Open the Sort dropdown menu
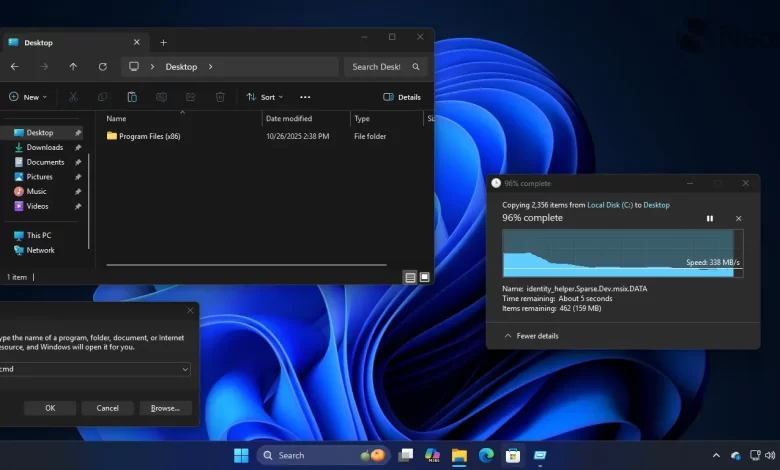The image size is (780, 470). point(265,97)
